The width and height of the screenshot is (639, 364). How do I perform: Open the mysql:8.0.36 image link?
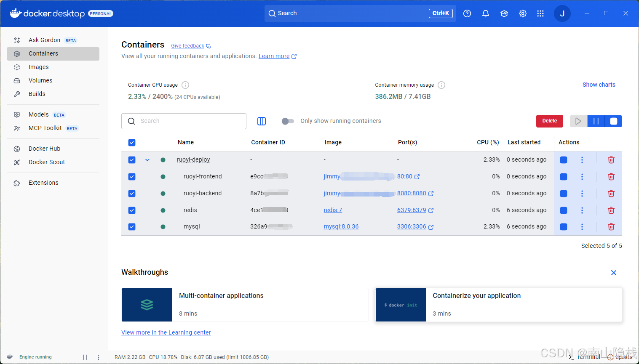point(341,226)
